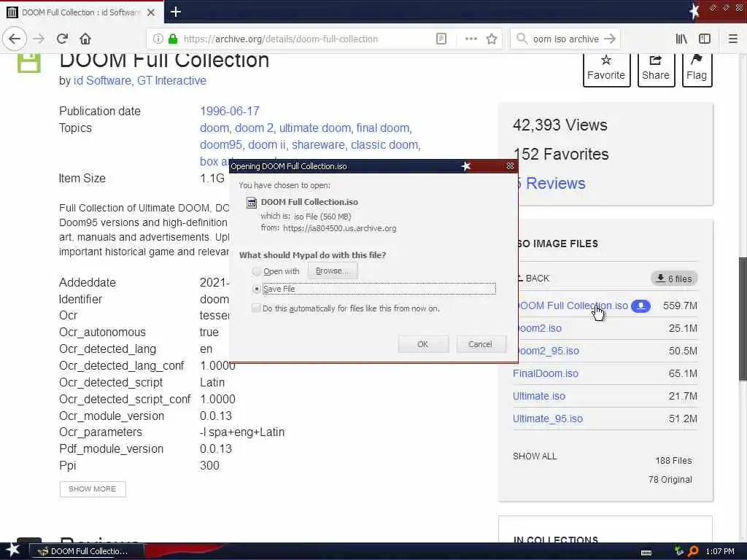747x560 pixels.
Task: Open page actions three-dot menu
Action: pyautogui.click(x=471, y=39)
